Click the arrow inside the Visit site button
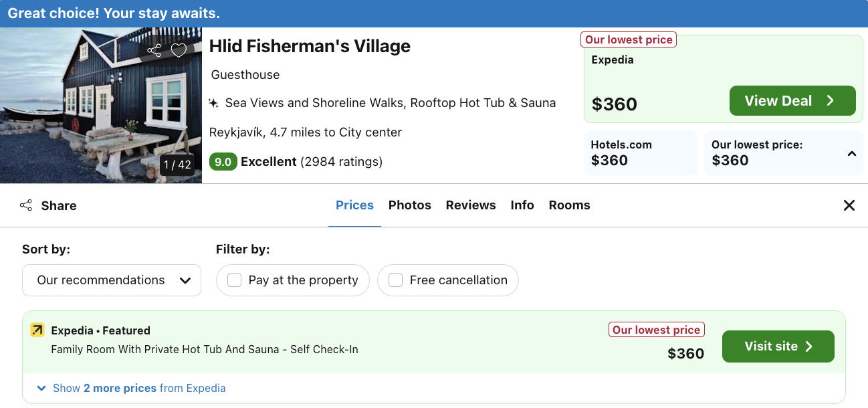The image size is (868, 408). tap(809, 346)
